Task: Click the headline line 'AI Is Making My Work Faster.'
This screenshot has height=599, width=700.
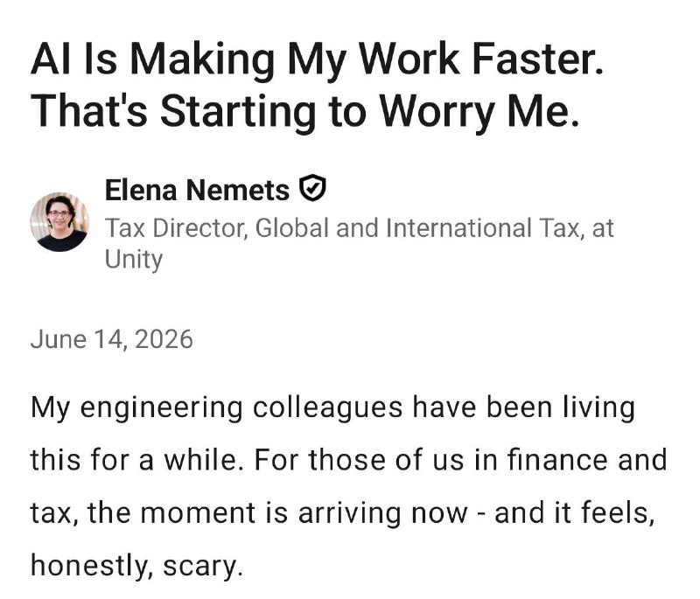Action: 317,59
